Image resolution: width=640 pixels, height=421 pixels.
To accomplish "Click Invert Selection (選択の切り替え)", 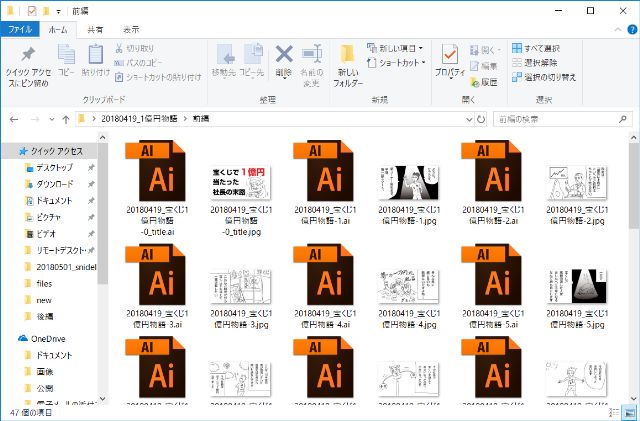I will (544, 77).
